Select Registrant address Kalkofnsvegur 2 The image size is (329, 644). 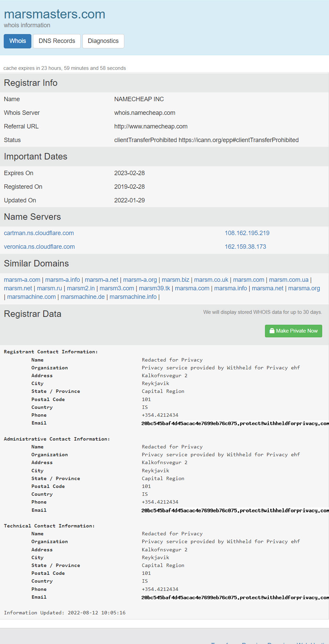pyautogui.click(x=164, y=375)
